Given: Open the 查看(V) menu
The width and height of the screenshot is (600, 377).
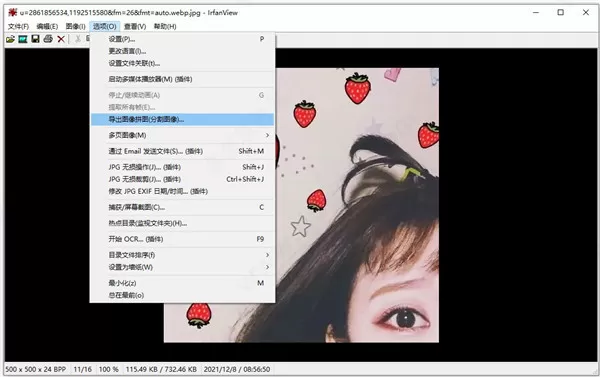Looking at the screenshot, I should [x=135, y=26].
